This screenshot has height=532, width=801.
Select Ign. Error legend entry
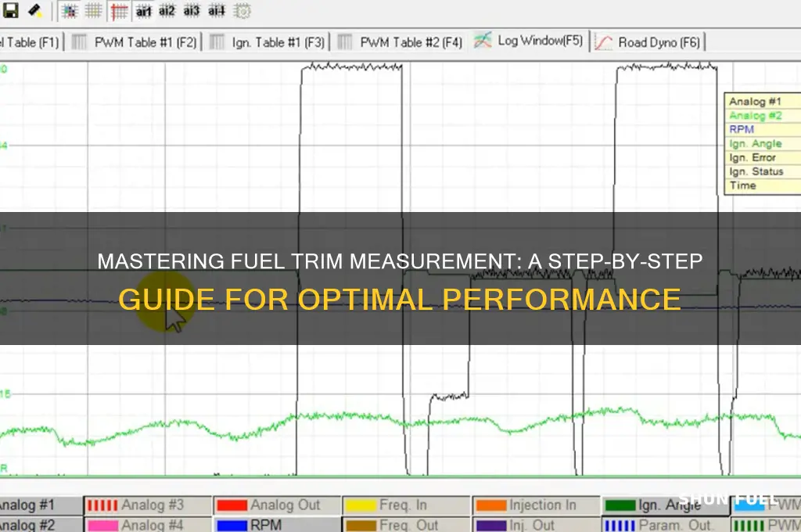[753, 157]
